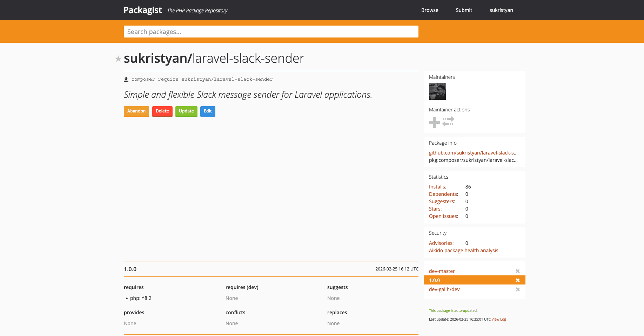Image resolution: width=644 pixels, height=336 pixels.
Task: Open the Installs statistics link
Action: click(x=437, y=187)
